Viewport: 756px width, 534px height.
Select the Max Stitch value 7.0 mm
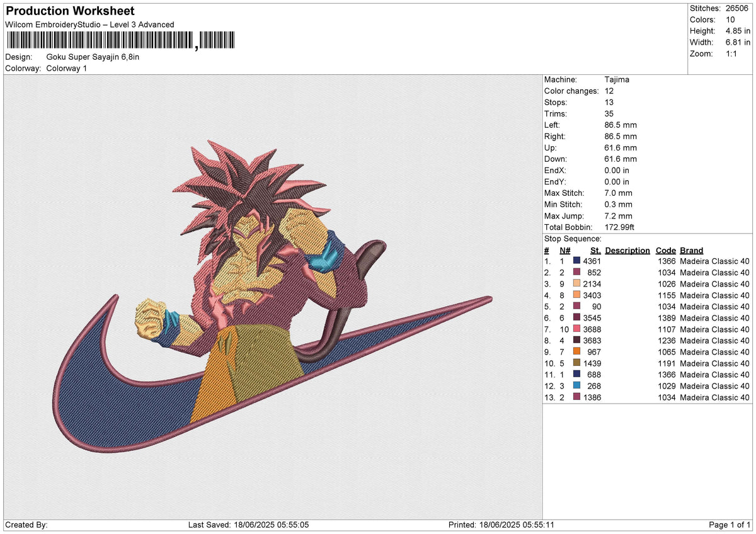click(618, 193)
